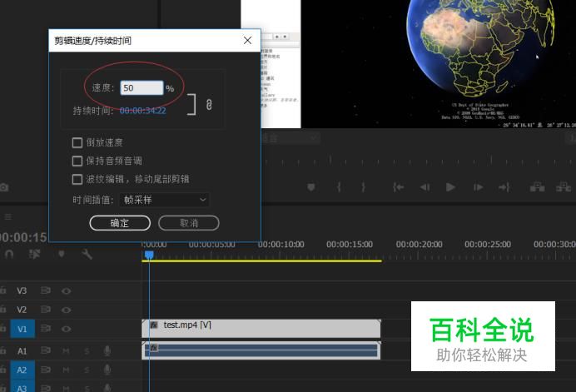Hide track V2 output with eye
The image size is (576, 392).
[x=66, y=310]
